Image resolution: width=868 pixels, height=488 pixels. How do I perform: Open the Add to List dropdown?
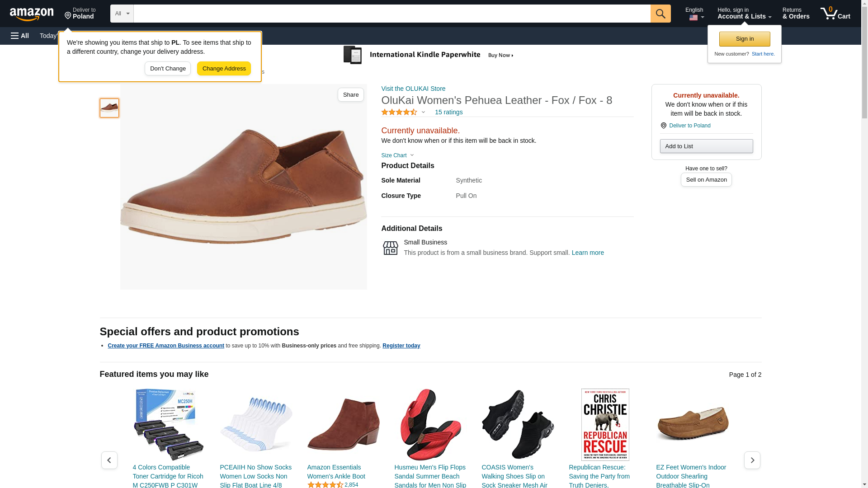point(706,146)
